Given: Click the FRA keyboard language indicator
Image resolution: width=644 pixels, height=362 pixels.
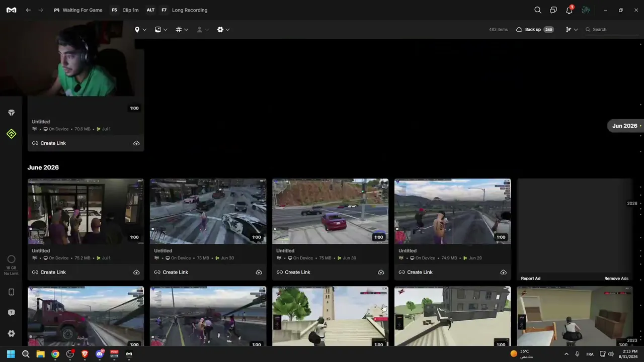Looking at the screenshot, I should (590, 354).
